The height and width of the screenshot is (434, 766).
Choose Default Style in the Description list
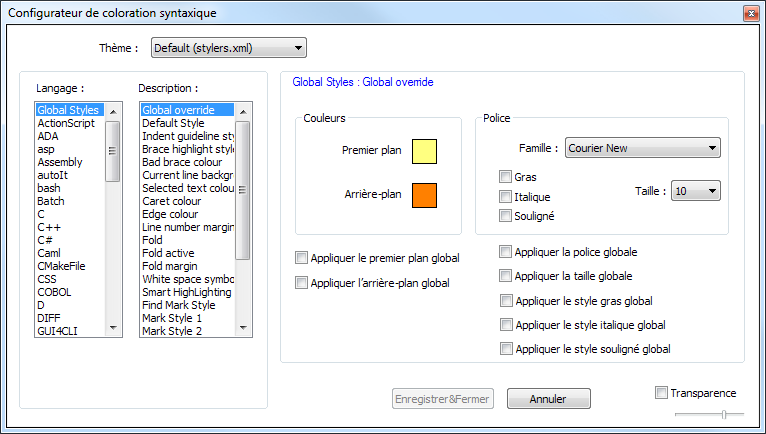pos(173,123)
